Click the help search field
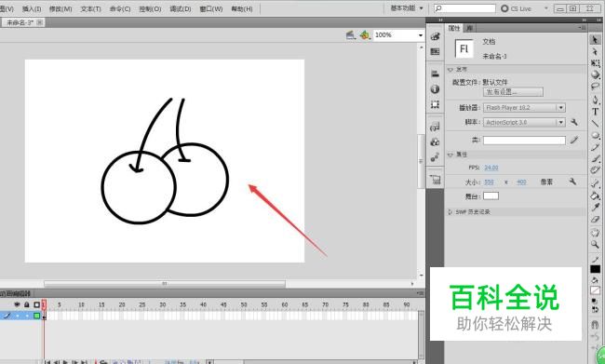This screenshot has width=605, height=364. pos(464,8)
